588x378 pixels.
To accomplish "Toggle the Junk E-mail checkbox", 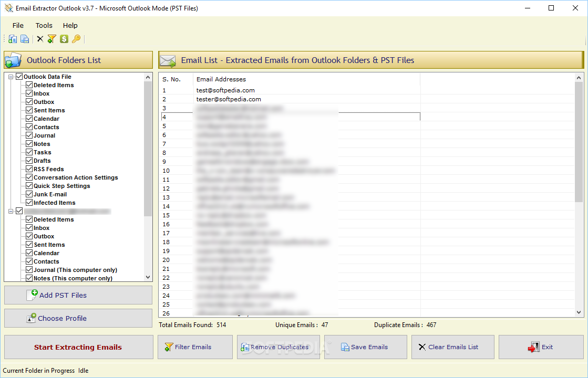I will point(29,194).
